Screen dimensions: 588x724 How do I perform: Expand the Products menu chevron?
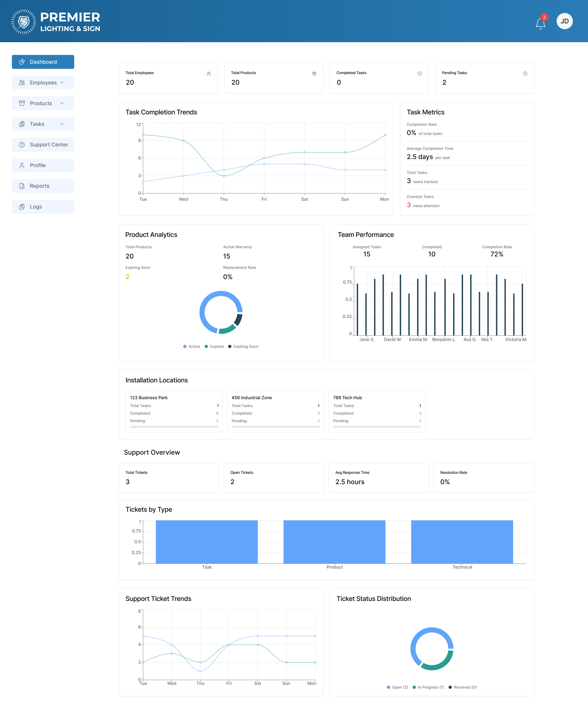(62, 103)
